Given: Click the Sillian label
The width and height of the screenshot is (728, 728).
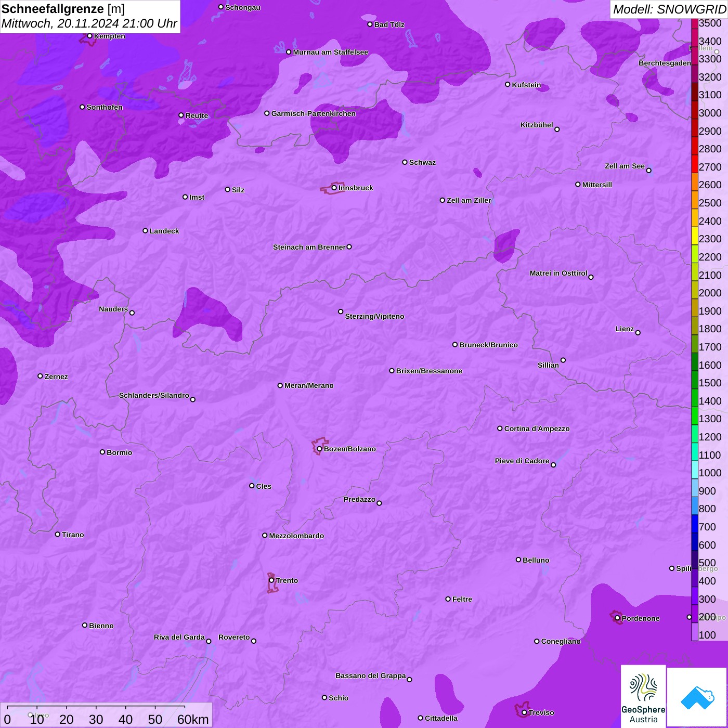Looking at the screenshot, I should (x=548, y=365).
